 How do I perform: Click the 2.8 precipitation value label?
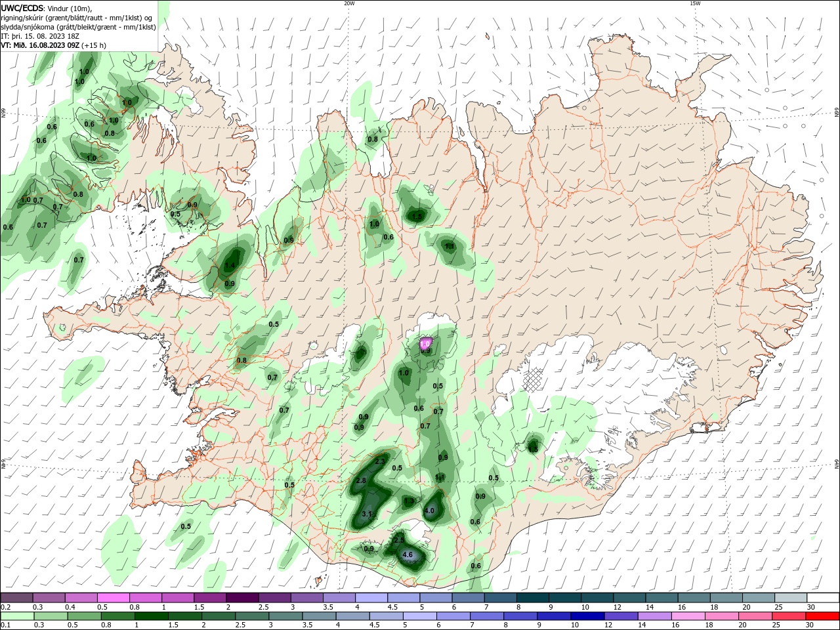[x=361, y=480]
